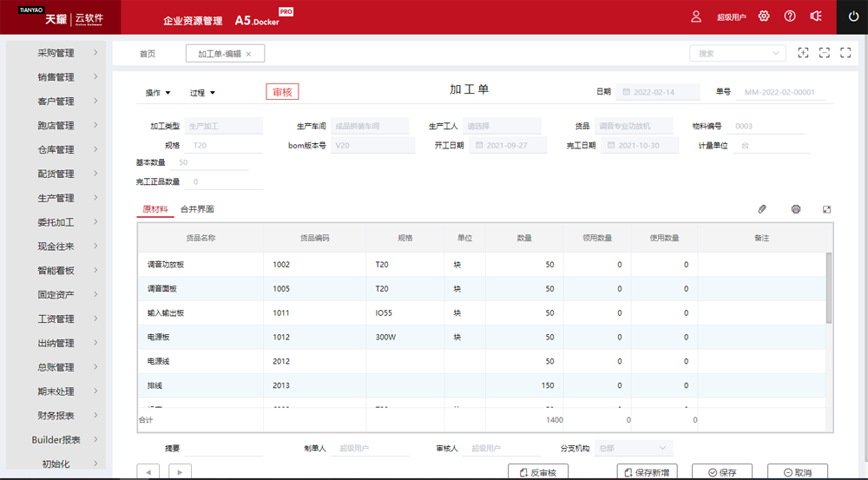This screenshot has width=868, height=480.
Task: Click the paperclip attachment icon
Action: pyautogui.click(x=762, y=209)
